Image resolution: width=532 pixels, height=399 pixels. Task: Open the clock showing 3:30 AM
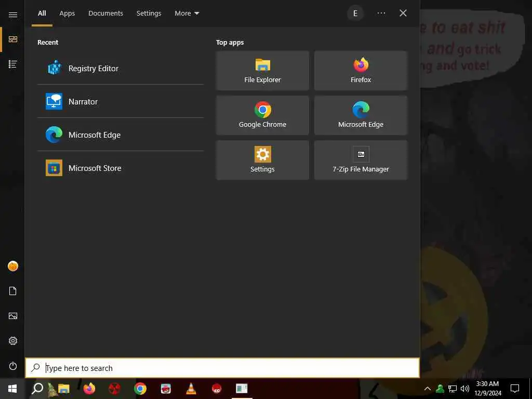click(487, 389)
